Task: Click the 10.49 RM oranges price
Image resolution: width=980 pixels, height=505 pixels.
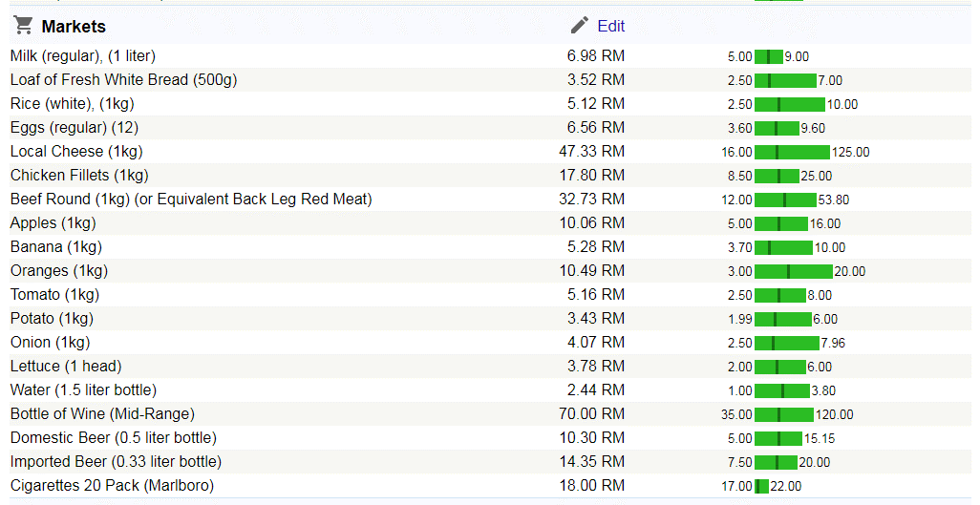Action: [x=592, y=270]
